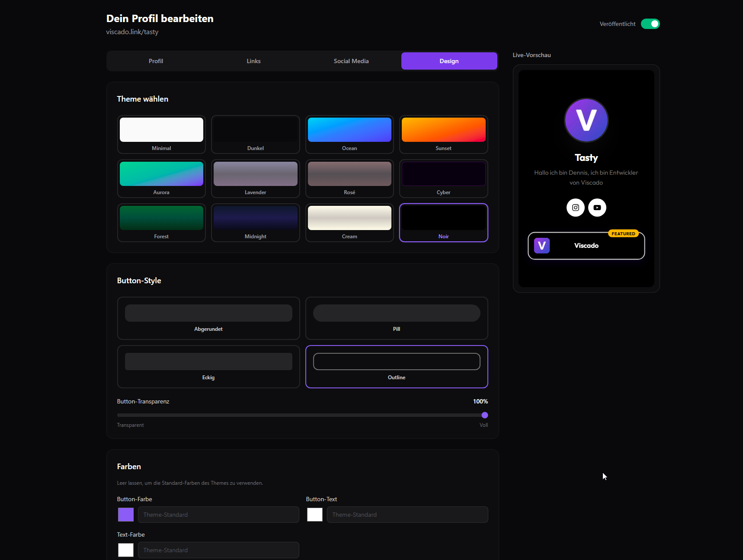Switch to the Links tab
Viewport: 743px width, 560px height.
coord(253,61)
